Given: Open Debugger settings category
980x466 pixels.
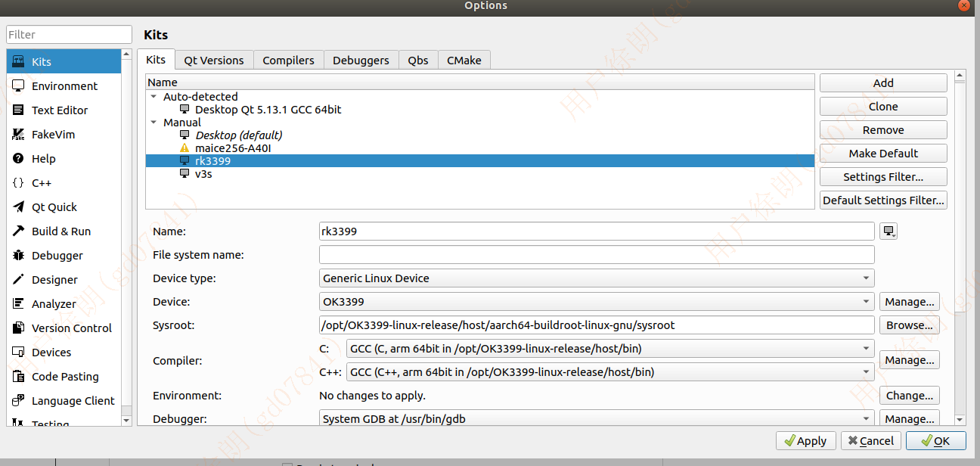Looking at the screenshot, I should pos(64,256).
